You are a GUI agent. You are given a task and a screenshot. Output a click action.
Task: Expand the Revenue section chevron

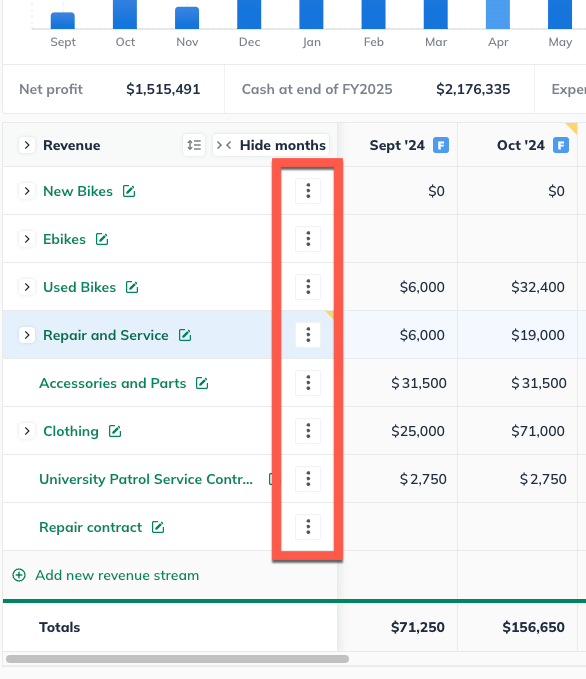(27, 145)
